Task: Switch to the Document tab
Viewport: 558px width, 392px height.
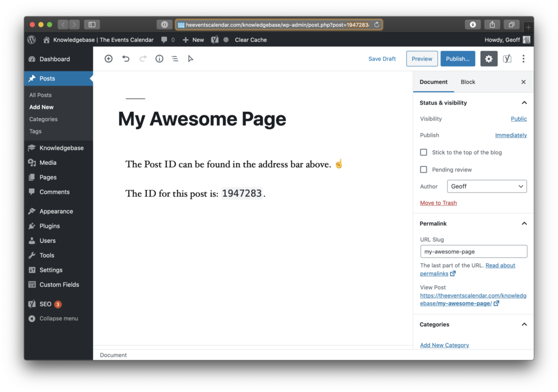Action: (x=433, y=82)
